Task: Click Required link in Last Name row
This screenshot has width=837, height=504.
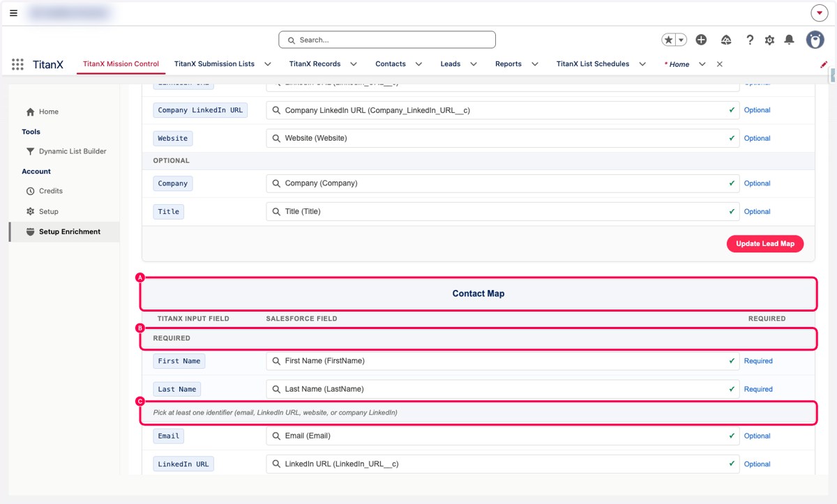Action: coord(758,389)
